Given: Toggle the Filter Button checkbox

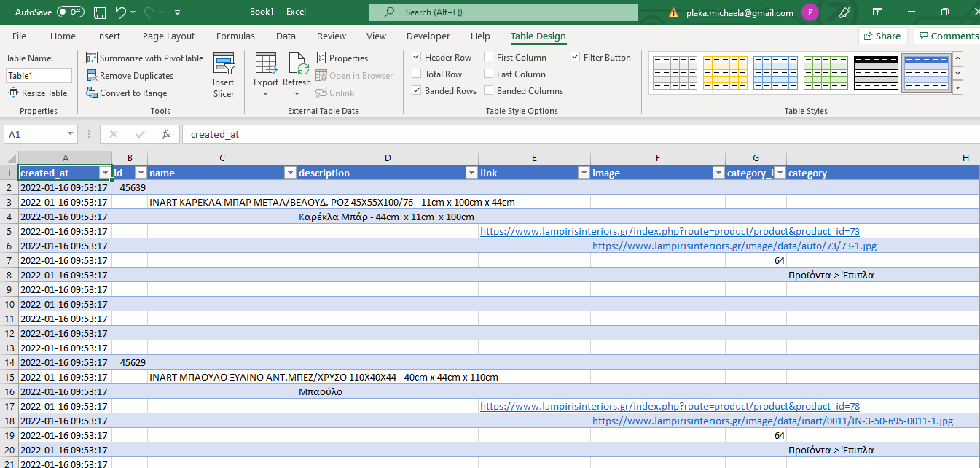Looking at the screenshot, I should click(576, 58).
